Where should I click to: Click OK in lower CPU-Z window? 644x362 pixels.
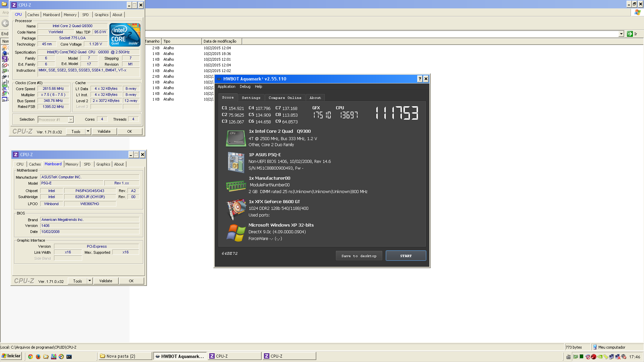click(x=131, y=281)
